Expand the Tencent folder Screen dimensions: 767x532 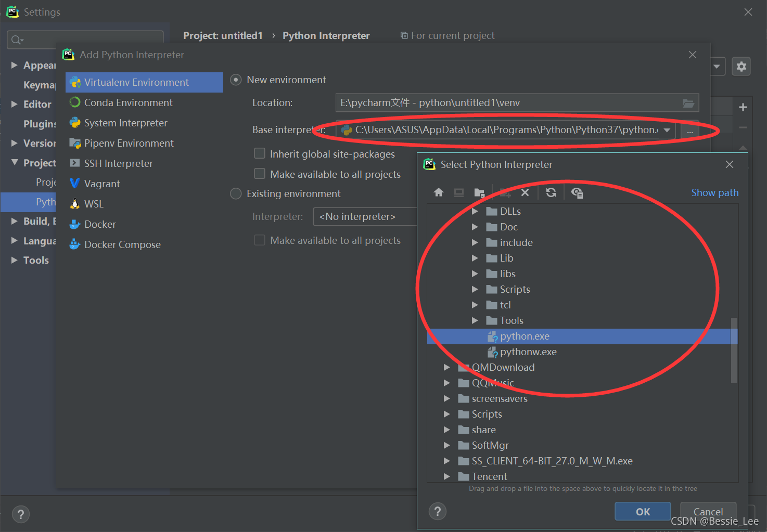pos(446,476)
